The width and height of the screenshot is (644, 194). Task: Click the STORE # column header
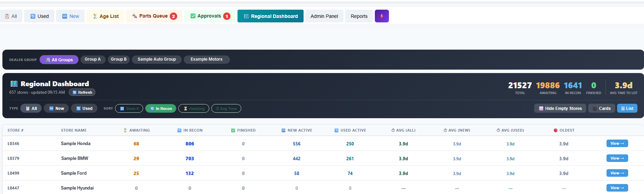[15, 130]
